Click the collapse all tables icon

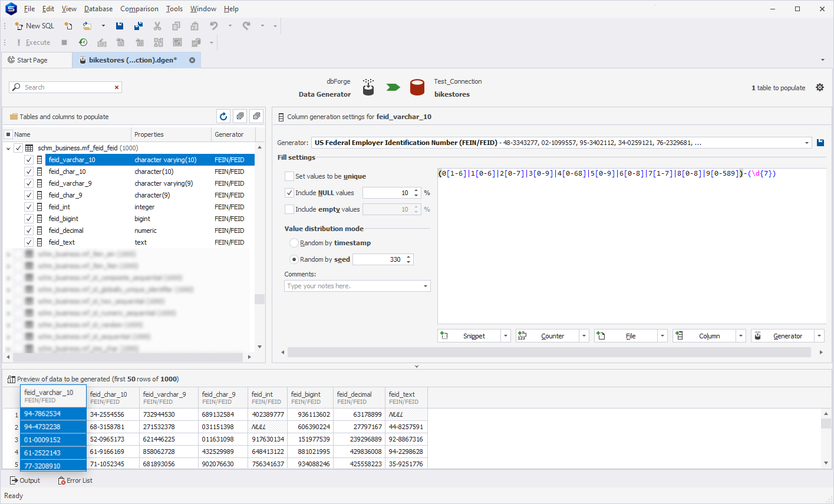point(256,116)
